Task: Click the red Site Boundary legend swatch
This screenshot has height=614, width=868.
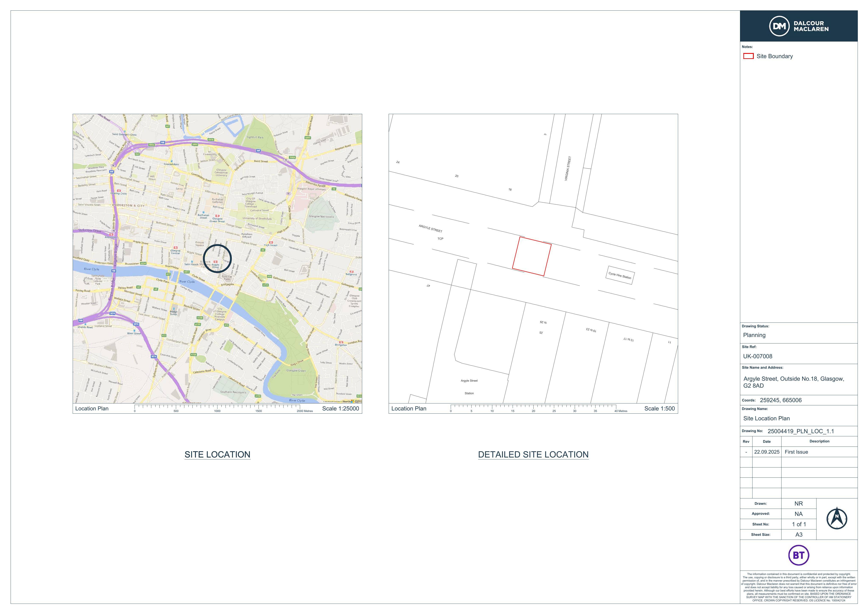Action: [x=748, y=56]
